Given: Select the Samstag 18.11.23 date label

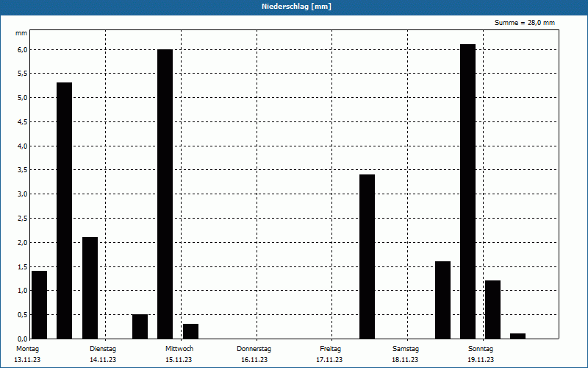Looking at the screenshot, I should tap(406, 354).
